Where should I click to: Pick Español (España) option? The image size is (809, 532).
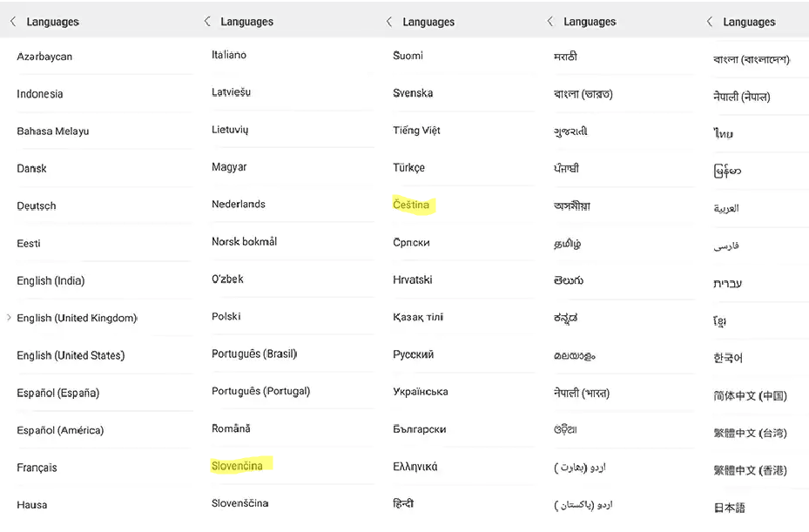(x=58, y=393)
